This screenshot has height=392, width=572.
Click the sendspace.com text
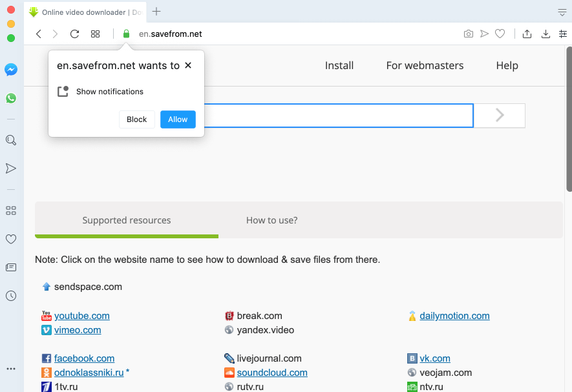click(89, 287)
